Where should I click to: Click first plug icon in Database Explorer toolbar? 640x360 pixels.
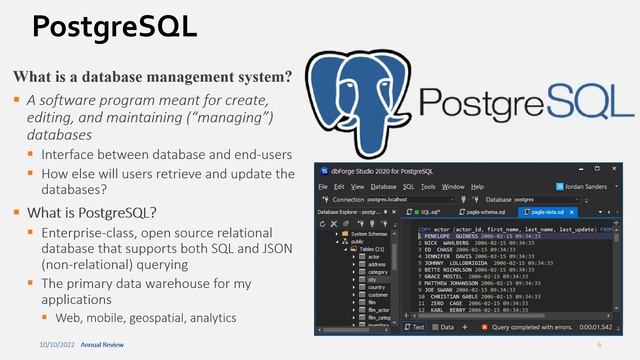click(360, 224)
